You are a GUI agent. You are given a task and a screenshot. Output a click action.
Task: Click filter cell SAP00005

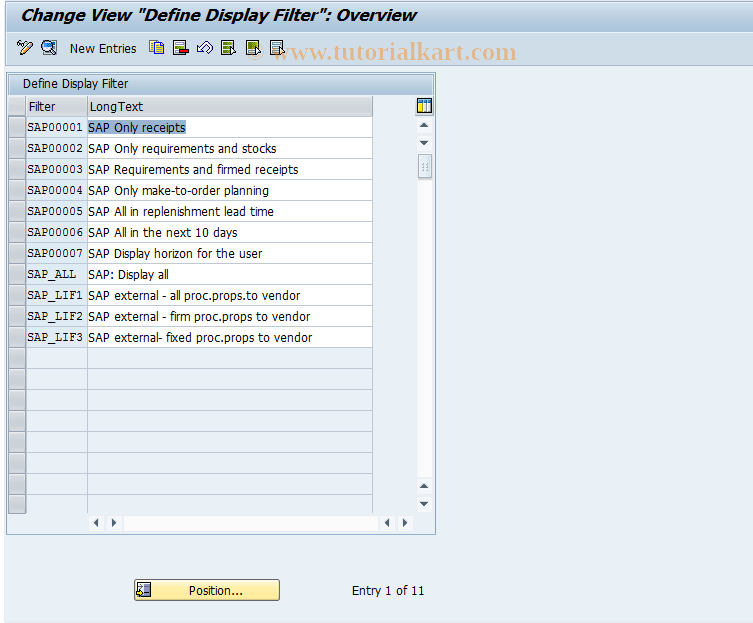tap(57, 211)
